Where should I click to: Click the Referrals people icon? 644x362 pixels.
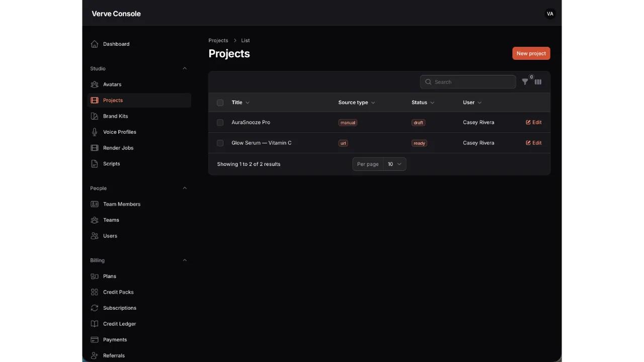click(94, 355)
